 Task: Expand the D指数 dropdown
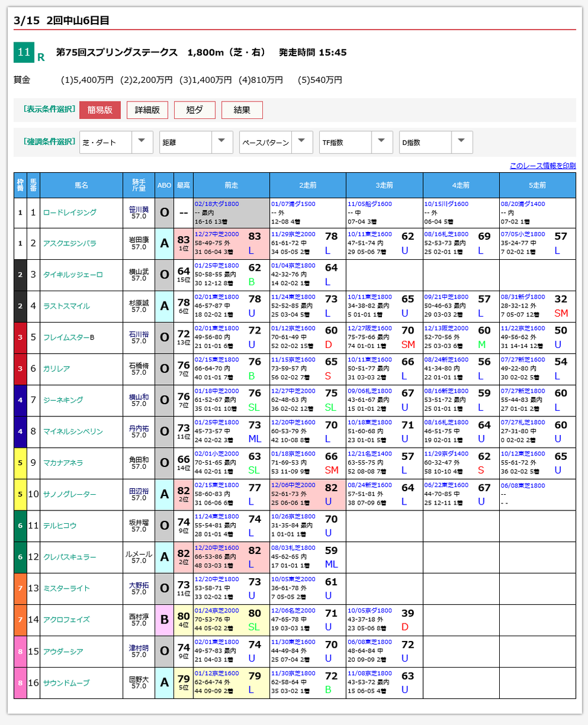pos(436,143)
